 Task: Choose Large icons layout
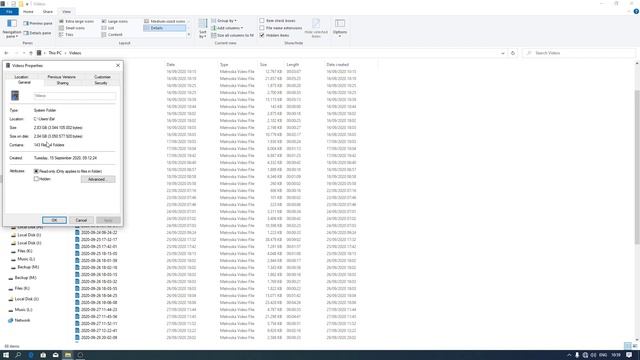pos(115,21)
